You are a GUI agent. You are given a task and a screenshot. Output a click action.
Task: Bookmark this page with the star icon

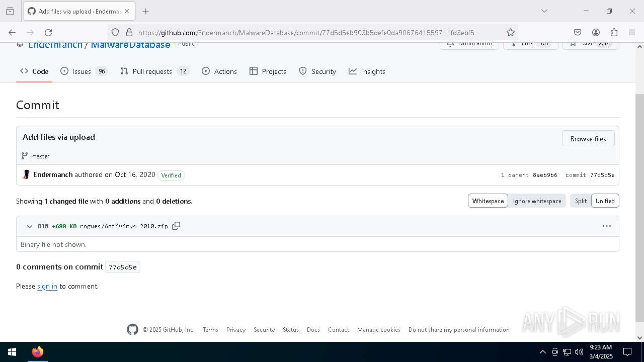[x=511, y=32]
